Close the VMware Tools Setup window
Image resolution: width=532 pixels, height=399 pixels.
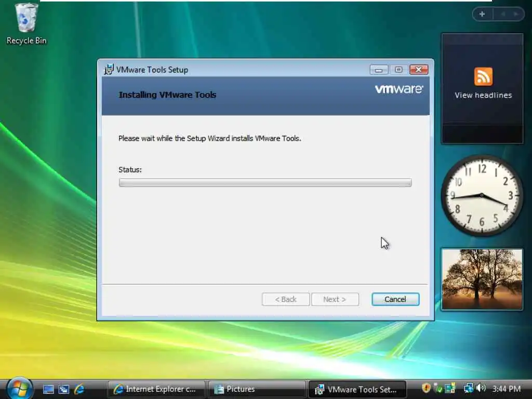tap(419, 70)
